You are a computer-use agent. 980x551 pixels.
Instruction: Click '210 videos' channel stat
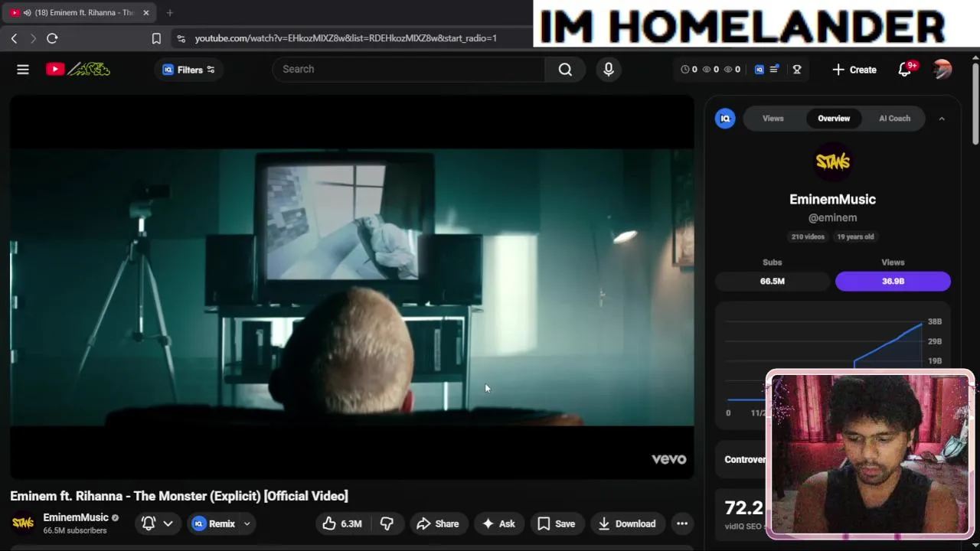point(808,236)
